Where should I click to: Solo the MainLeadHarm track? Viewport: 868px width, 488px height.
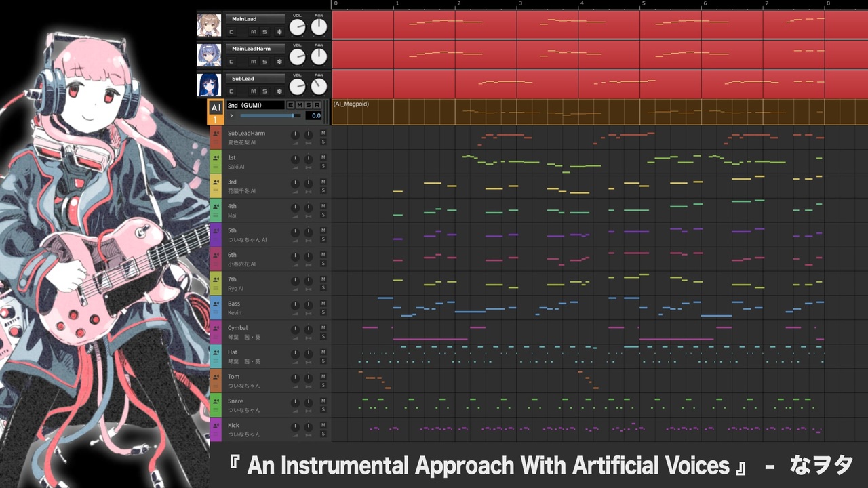[264, 62]
